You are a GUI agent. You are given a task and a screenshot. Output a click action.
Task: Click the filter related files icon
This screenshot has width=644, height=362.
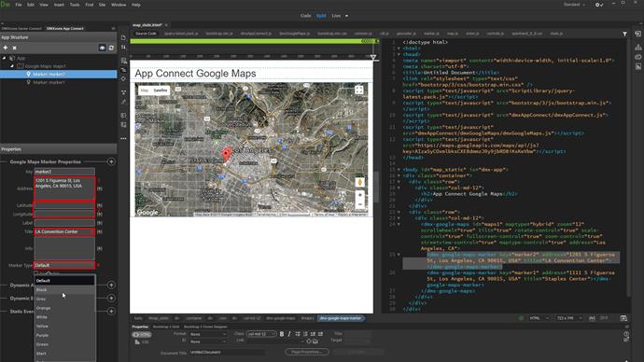click(624, 35)
